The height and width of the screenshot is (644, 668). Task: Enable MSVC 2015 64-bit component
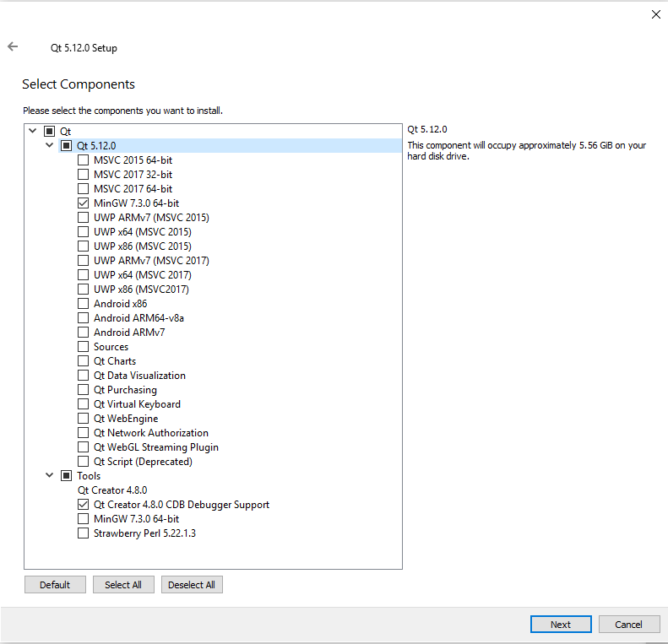[83, 160]
